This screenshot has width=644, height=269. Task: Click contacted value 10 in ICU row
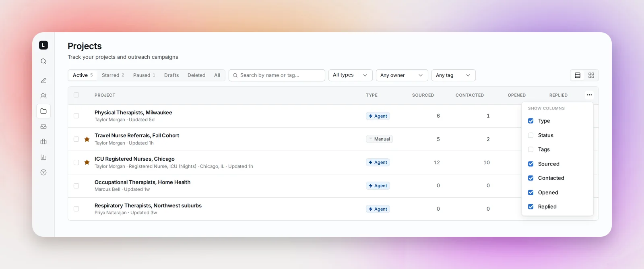[x=487, y=163]
